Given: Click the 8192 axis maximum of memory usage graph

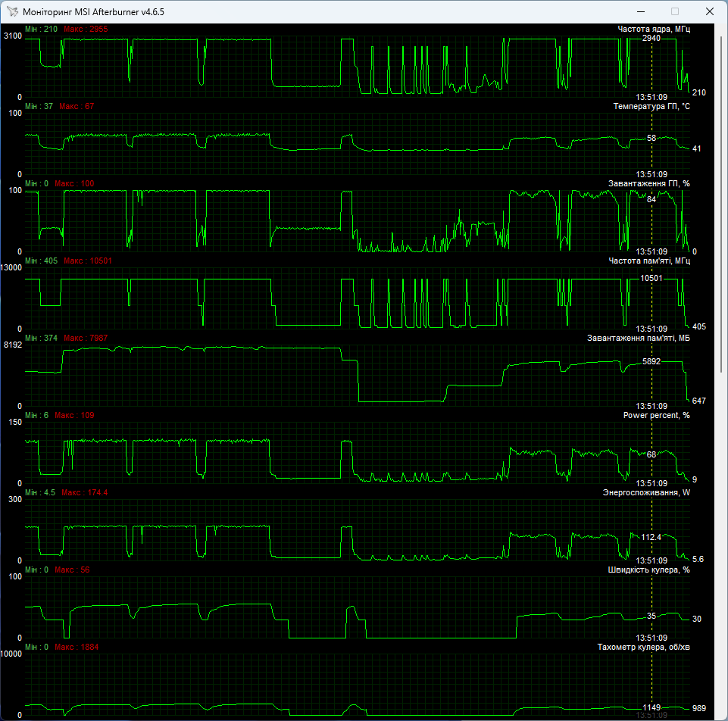Looking at the screenshot, I should click(x=13, y=345).
